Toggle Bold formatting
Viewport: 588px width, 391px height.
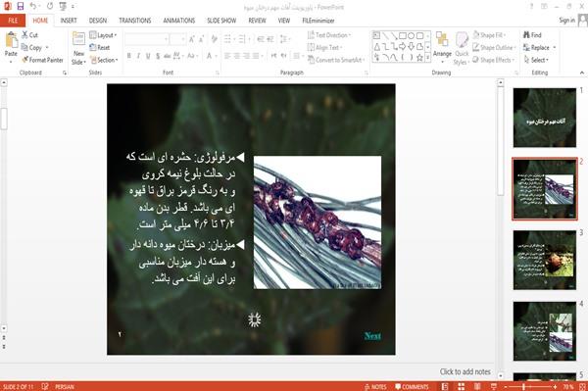129,56
